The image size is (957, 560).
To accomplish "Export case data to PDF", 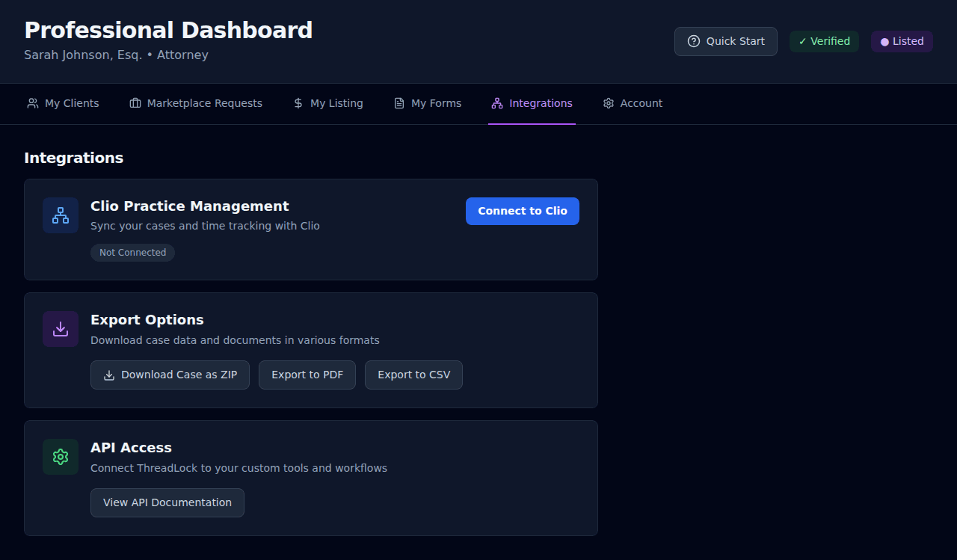I will click(x=307, y=375).
